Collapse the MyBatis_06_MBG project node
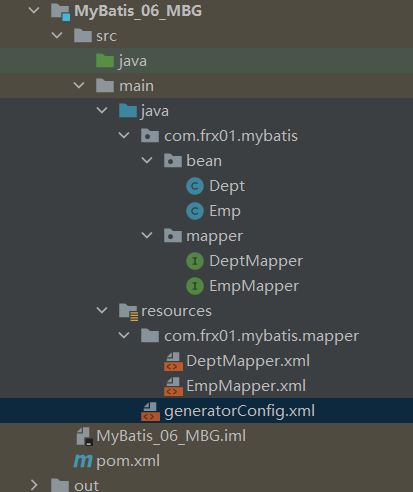This screenshot has height=492, width=413. pos(34,10)
